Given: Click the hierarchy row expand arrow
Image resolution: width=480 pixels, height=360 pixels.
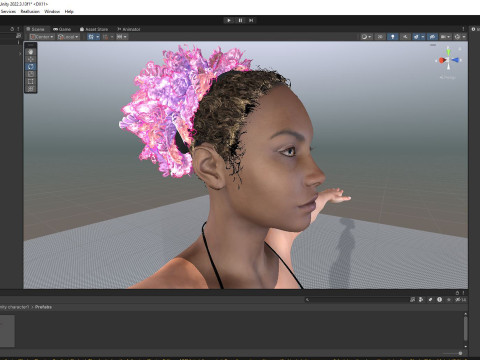Looking at the screenshot, I should click(20, 53).
